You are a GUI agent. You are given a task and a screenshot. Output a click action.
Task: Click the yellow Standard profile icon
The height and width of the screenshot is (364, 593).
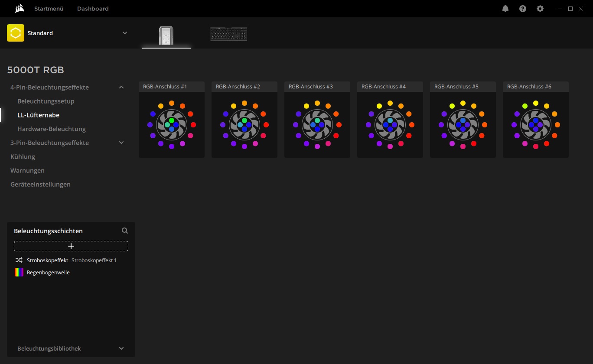(x=16, y=33)
